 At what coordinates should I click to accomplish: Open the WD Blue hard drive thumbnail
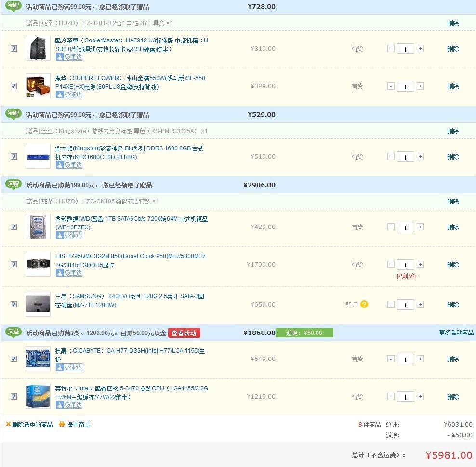pos(38,227)
